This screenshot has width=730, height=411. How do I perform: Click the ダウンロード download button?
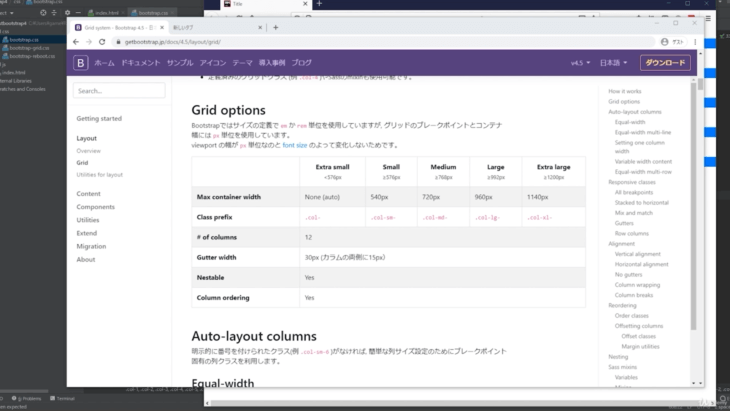pyautogui.click(x=665, y=63)
